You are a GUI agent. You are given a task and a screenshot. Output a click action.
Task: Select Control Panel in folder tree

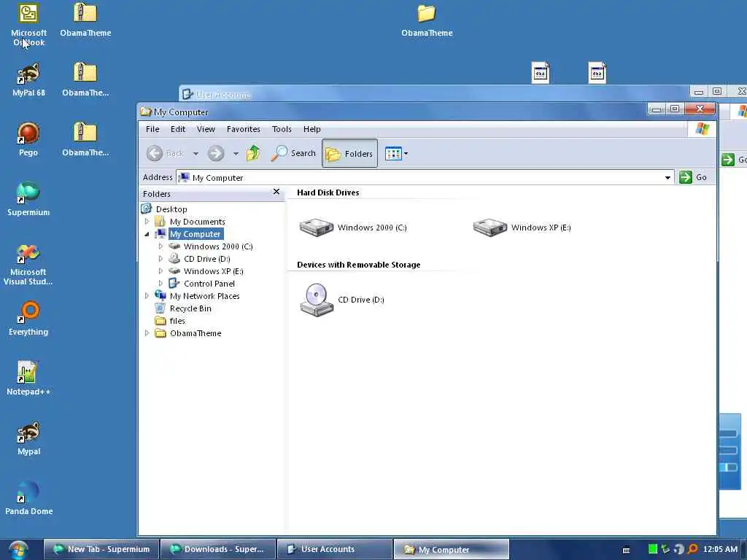pos(209,284)
